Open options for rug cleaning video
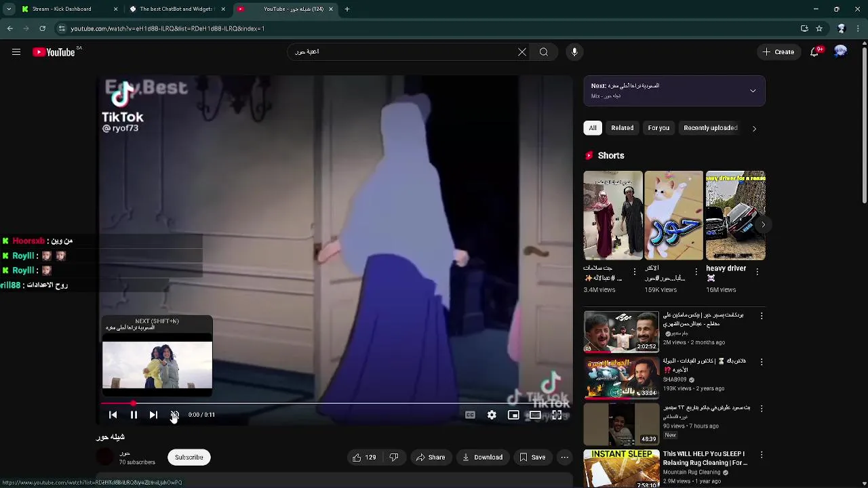Image resolution: width=868 pixels, height=488 pixels. tap(762, 455)
